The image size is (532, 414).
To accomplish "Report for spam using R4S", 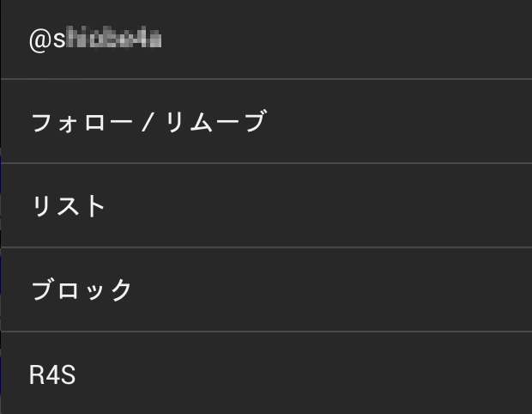I will point(266,375).
